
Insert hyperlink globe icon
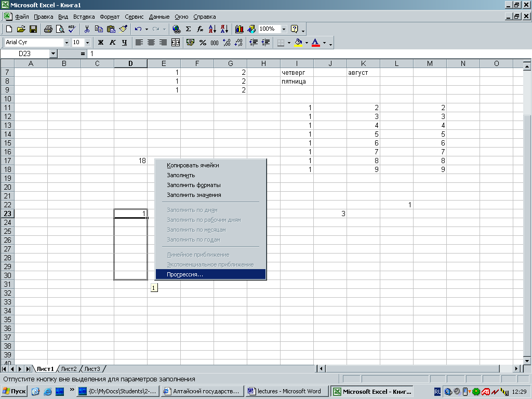click(x=177, y=29)
